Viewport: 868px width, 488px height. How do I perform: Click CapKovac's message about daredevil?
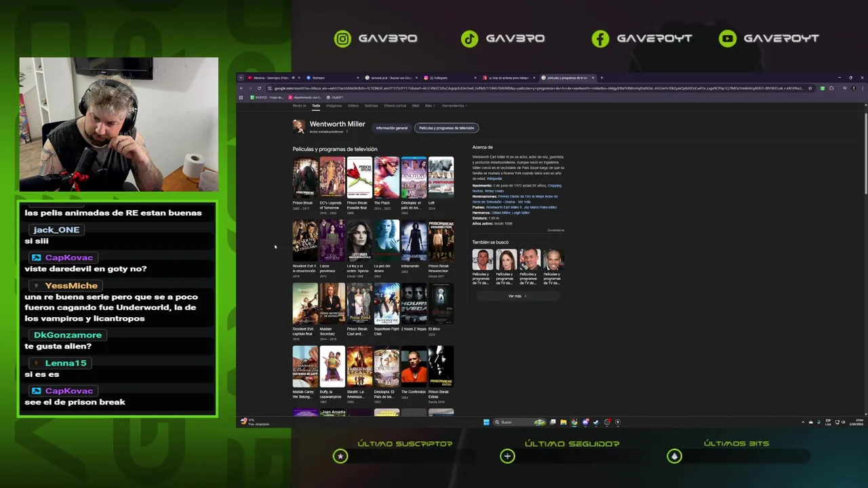tap(85, 269)
